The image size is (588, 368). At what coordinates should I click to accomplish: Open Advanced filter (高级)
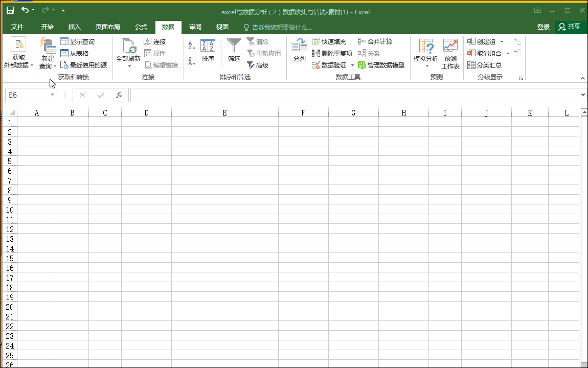click(258, 65)
